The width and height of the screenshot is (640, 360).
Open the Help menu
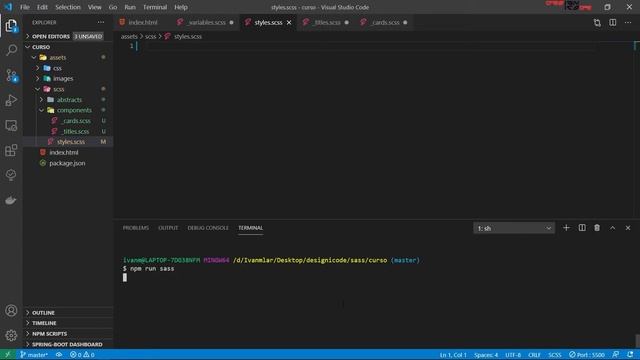[x=181, y=7]
